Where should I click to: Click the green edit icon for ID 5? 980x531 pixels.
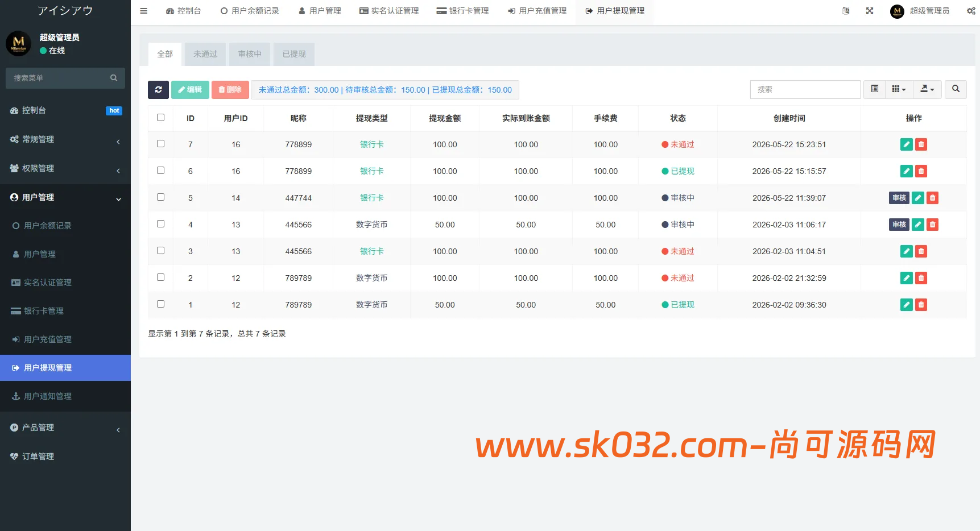(918, 198)
